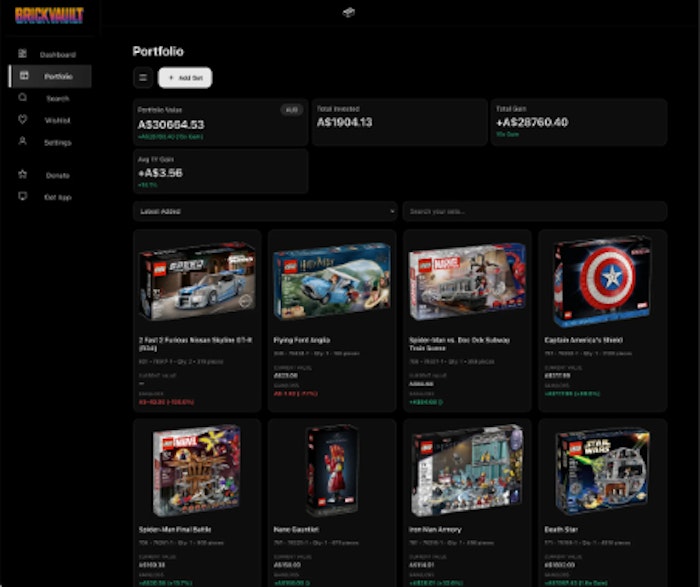Screen dimensions: 700x587
Task: Toggle the list view button
Action: (x=143, y=78)
